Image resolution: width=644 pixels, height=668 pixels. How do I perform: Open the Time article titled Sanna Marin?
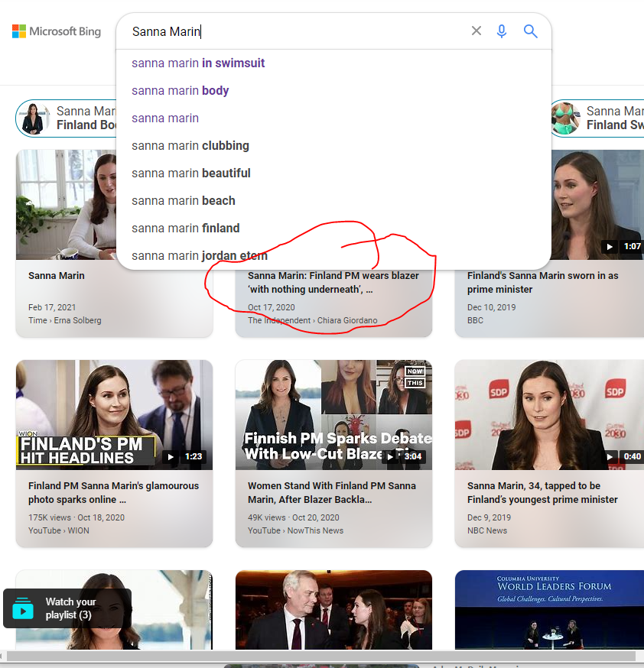point(57,276)
